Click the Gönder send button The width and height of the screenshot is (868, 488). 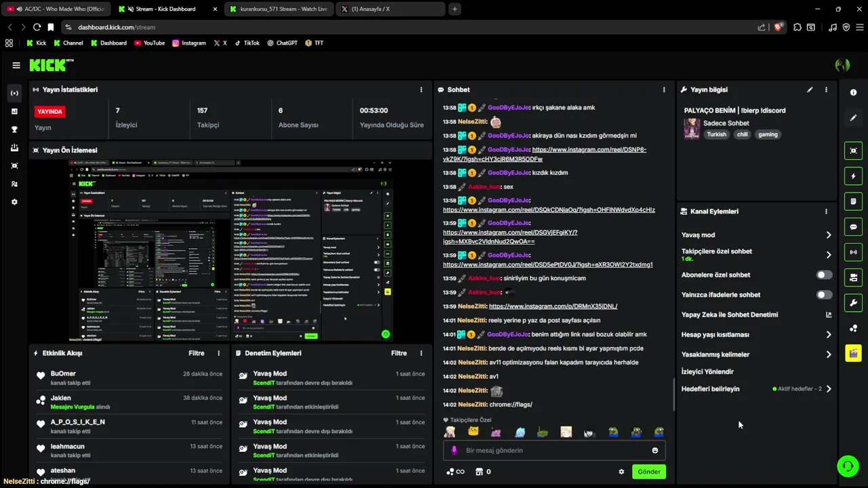point(648,472)
